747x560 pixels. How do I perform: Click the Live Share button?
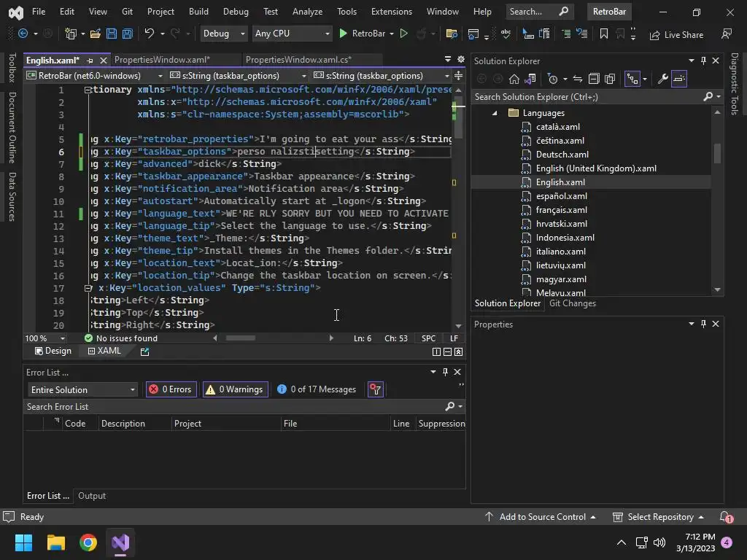click(676, 35)
